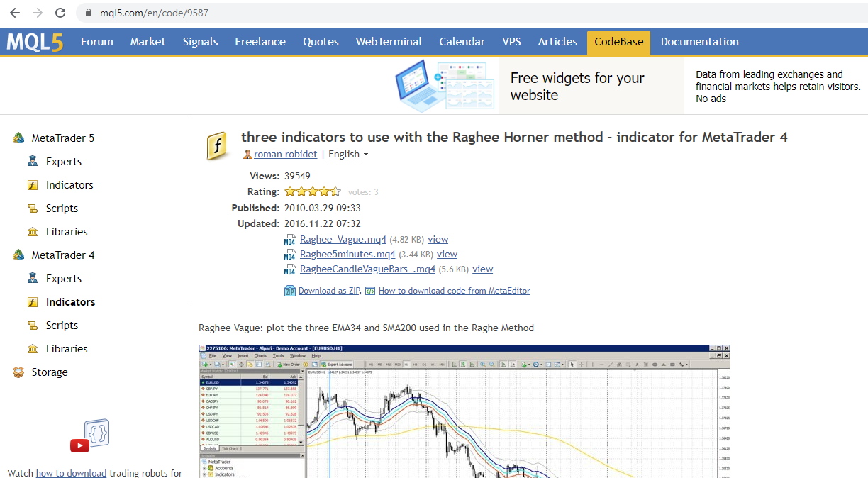Image resolution: width=868 pixels, height=478 pixels.
Task: Click the Libraries icon under MetaTrader 5
Action: 33,231
